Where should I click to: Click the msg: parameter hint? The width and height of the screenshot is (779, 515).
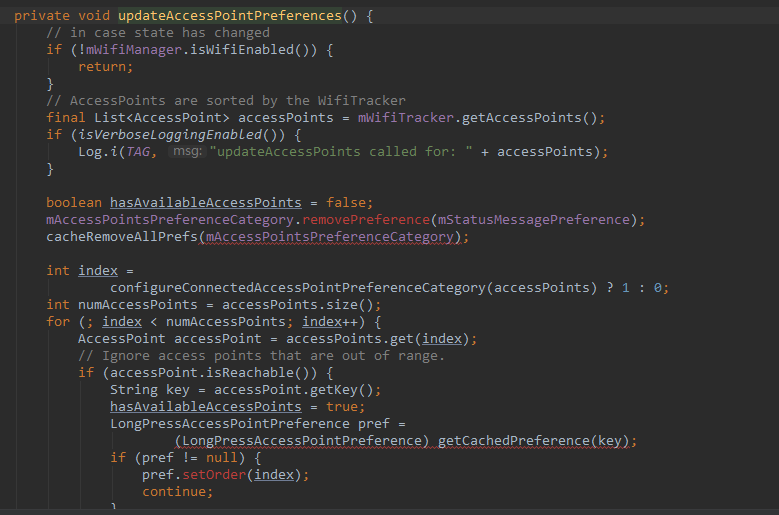point(187,151)
